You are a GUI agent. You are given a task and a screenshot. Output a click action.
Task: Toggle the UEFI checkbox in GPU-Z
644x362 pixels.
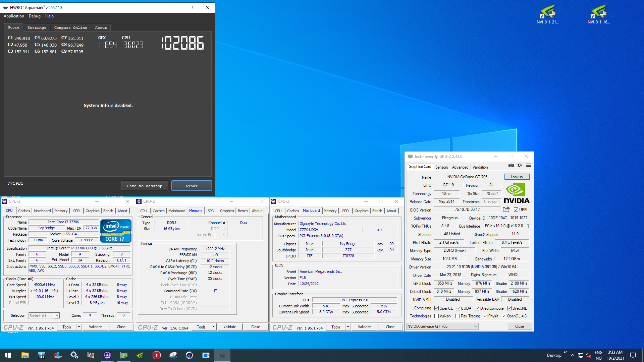pyautogui.click(x=516, y=210)
